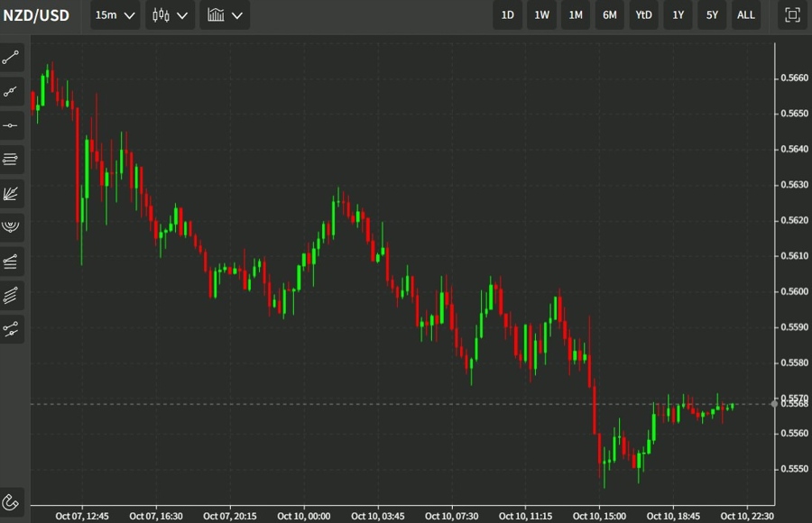Image resolution: width=812 pixels, height=523 pixels.
Task: Switch to the YtD time range
Action: [x=643, y=14]
